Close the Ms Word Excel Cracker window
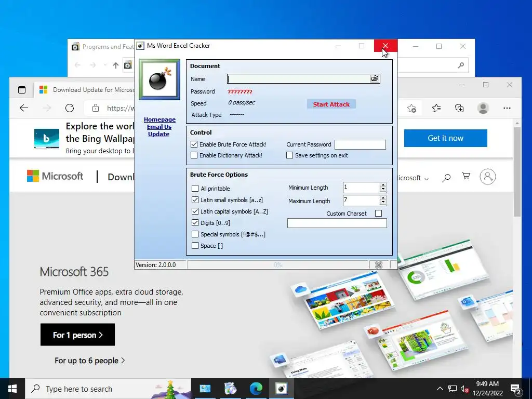 (x=385, y=46)
